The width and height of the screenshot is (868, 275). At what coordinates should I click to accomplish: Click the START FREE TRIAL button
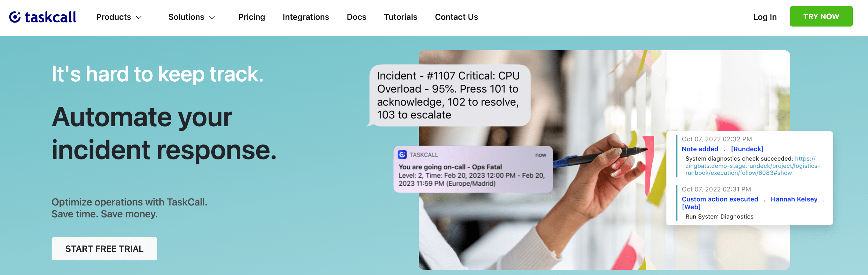click(104, 248)
